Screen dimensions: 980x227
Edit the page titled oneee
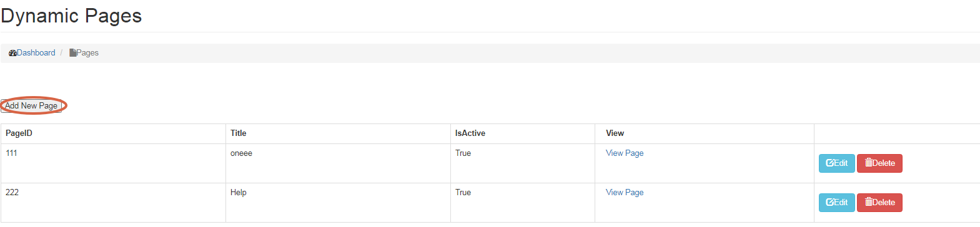click(836, 163)
